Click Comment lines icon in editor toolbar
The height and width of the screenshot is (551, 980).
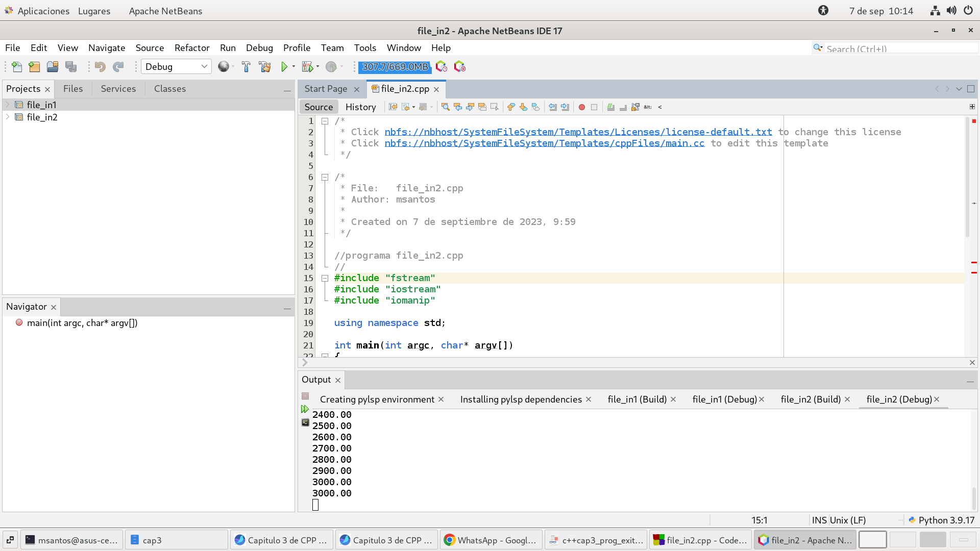coord(610,107)
